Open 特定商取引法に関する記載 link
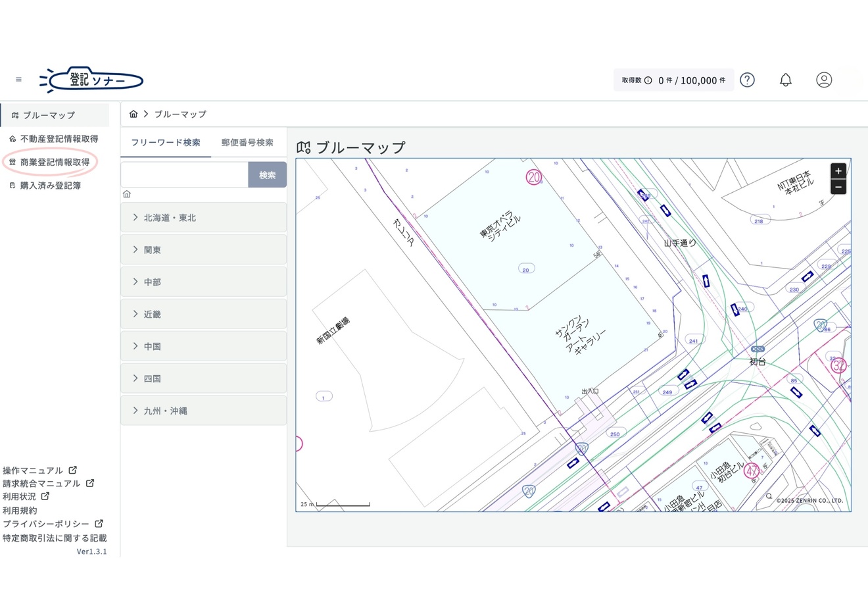Screen dimensions: 868x614 [x=55, y=538]
